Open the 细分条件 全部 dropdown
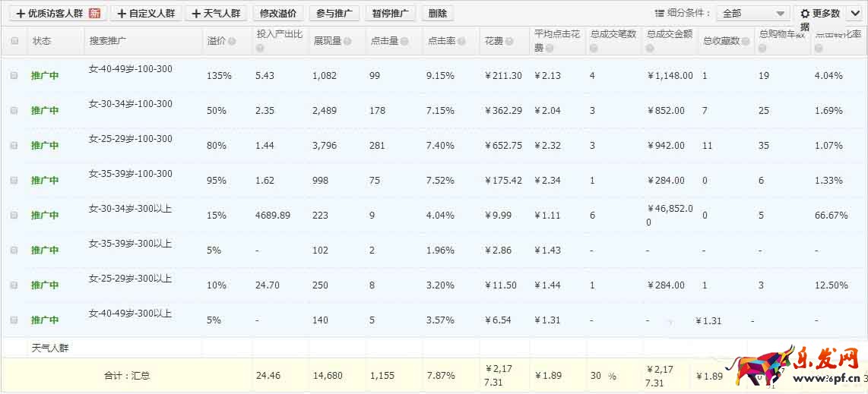This screenshot has height=394, width=868. pos(753,14)
